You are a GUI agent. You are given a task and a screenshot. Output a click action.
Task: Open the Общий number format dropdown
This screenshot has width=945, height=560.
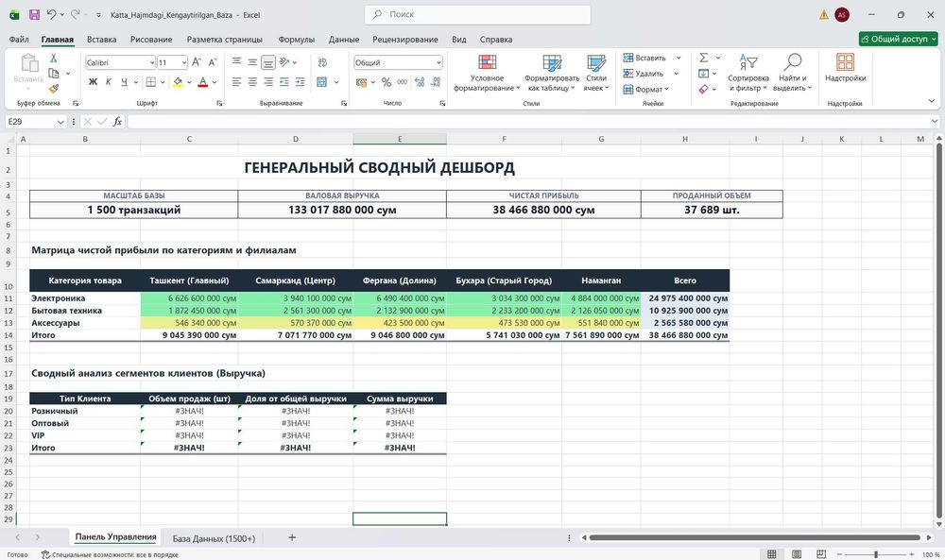[438, 62]
